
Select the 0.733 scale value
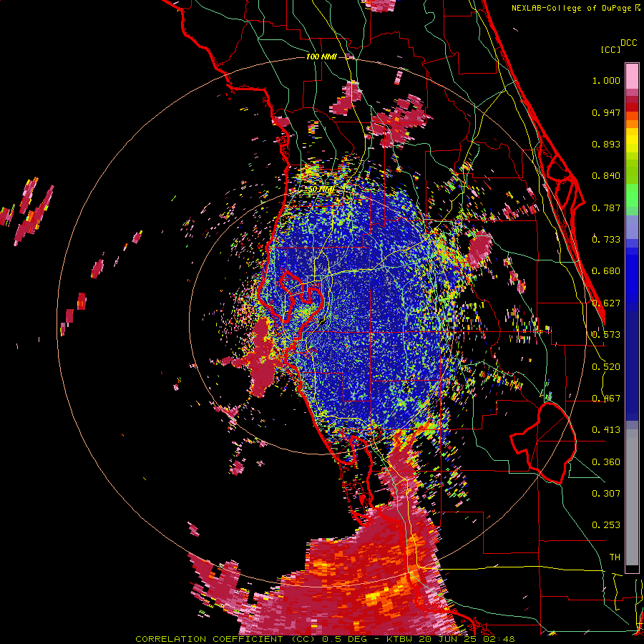[606, 240]
